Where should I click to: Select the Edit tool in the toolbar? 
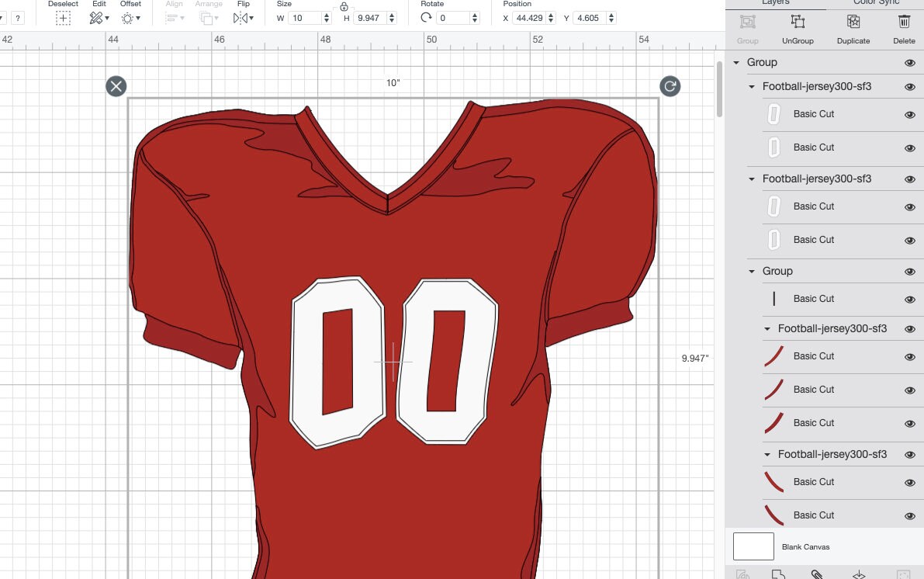pos(97,17)
